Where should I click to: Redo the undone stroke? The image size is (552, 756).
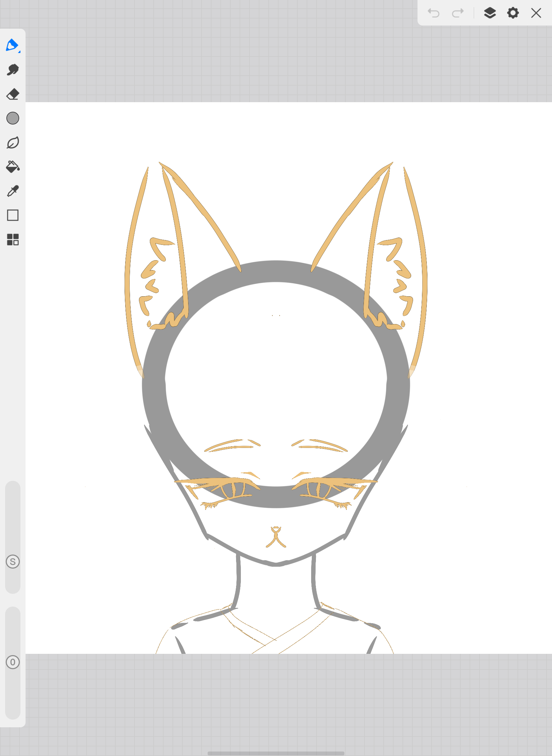click(x=458, y=13)
